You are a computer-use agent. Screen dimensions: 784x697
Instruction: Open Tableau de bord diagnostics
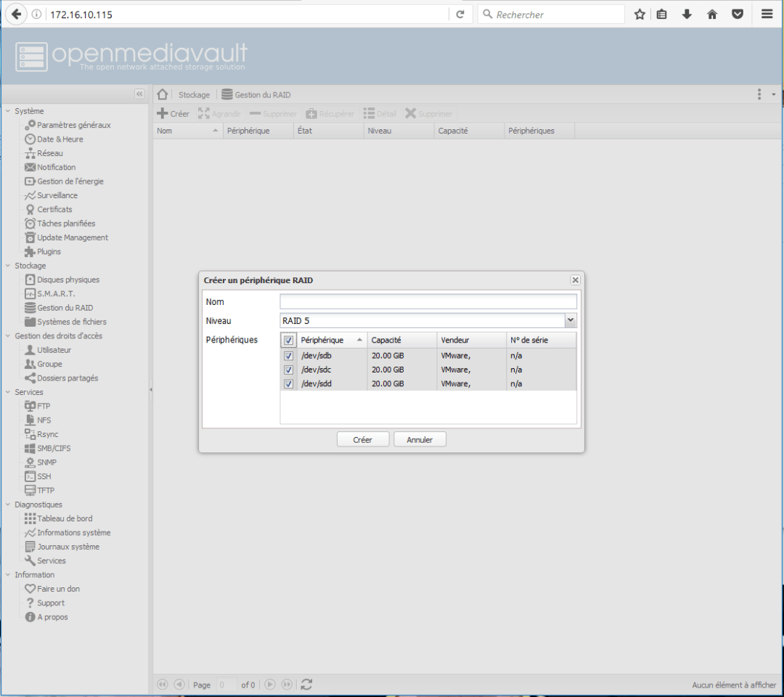[x=64, y=518]
